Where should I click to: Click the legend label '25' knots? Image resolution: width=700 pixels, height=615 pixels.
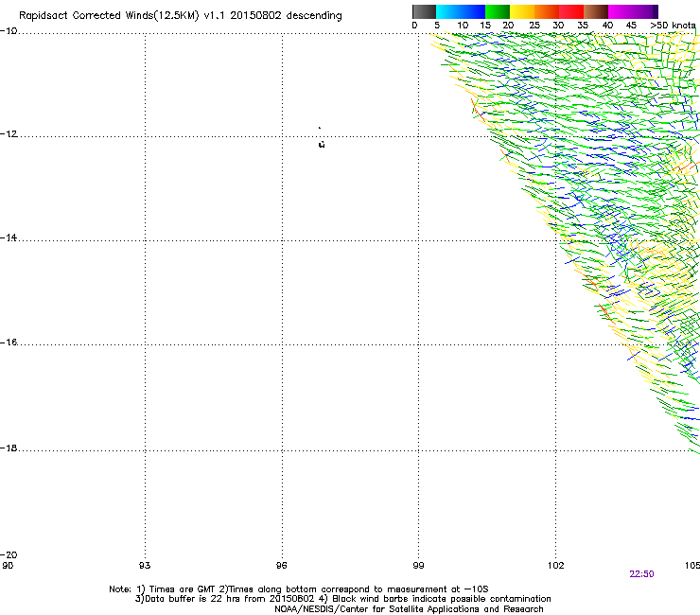[x=534, y=26]
